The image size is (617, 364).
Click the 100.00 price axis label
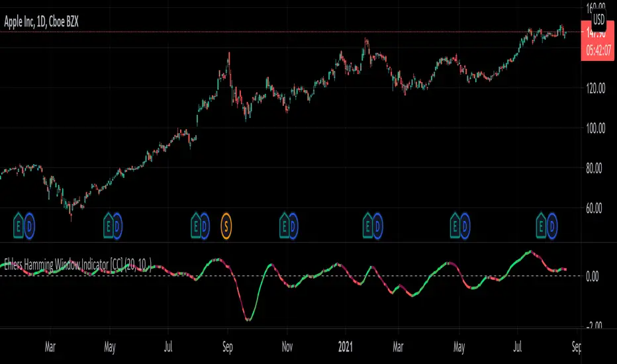pyautogui.click(x=595, y=128)
